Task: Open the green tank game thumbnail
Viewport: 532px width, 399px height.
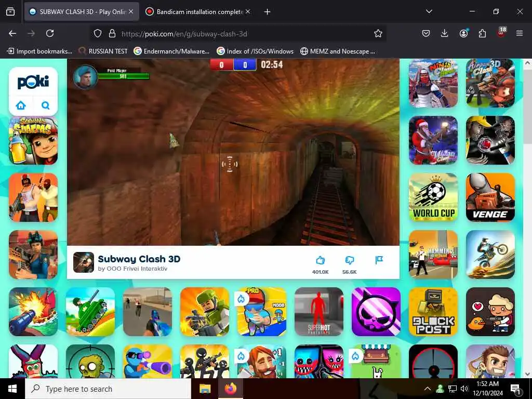Action: [x=90, y=312]
